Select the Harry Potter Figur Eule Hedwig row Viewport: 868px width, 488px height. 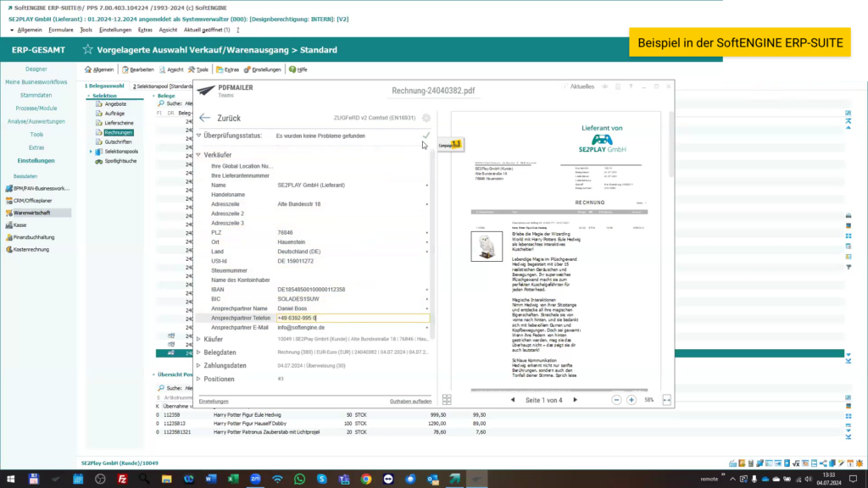tap(321, 415)
